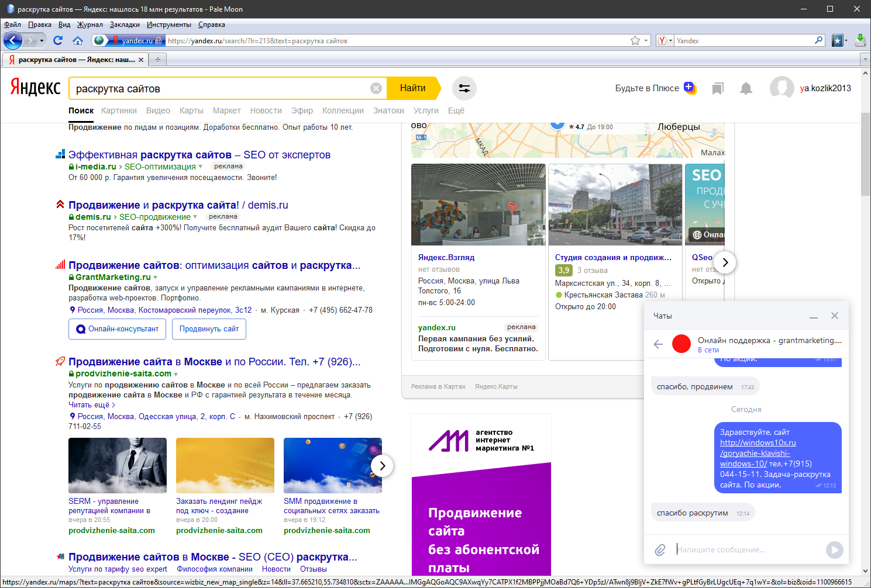This screenshot has width=871, height=588.
Task: Click the Будьте в Плюсе link
Action: pos(647,88)
